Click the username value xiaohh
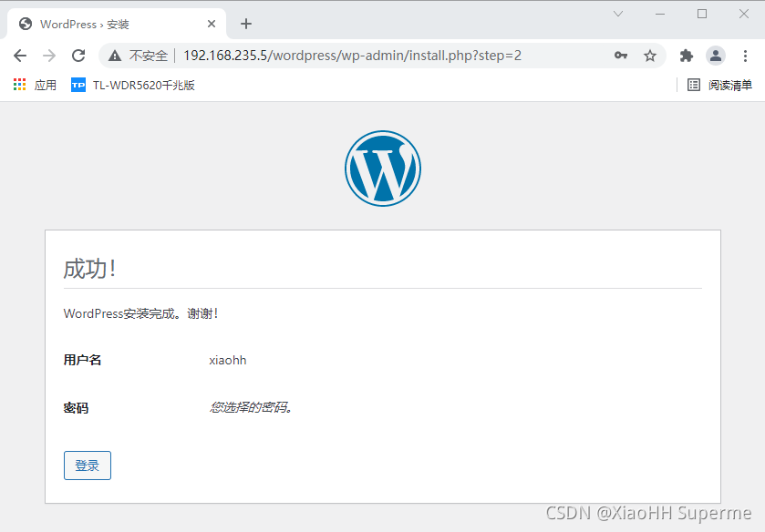The width and height of the screenshot is (765, 532). [228, 361]
